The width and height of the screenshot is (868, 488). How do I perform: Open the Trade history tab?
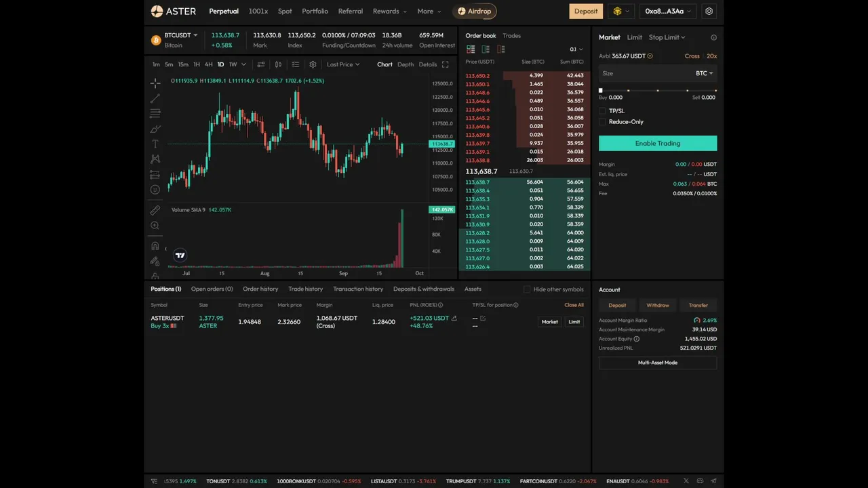pyautogui.click(x=305, y=289)
